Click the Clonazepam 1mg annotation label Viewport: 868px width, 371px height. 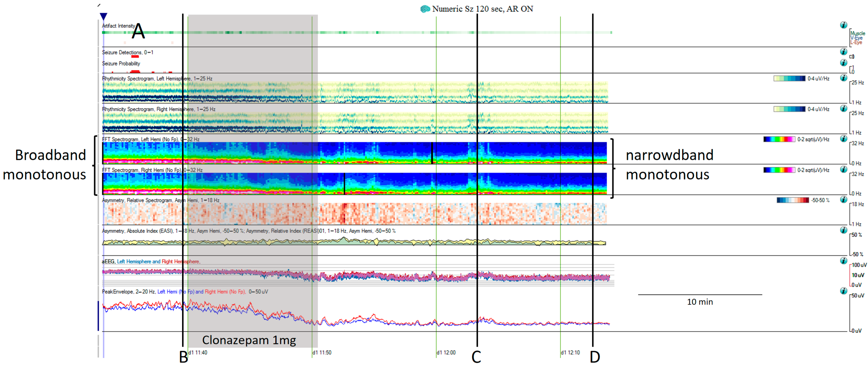tap(249, 341)
